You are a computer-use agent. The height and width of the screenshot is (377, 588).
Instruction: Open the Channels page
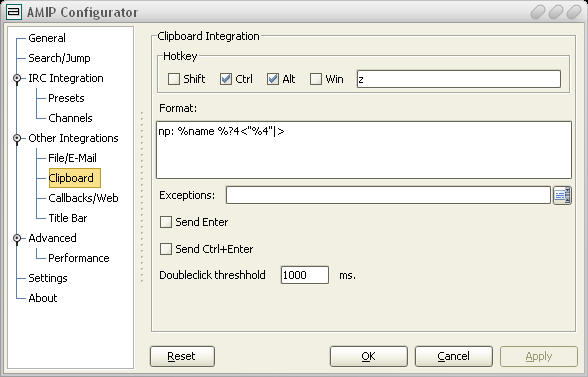pyautogui.click(x=70, y=118)
